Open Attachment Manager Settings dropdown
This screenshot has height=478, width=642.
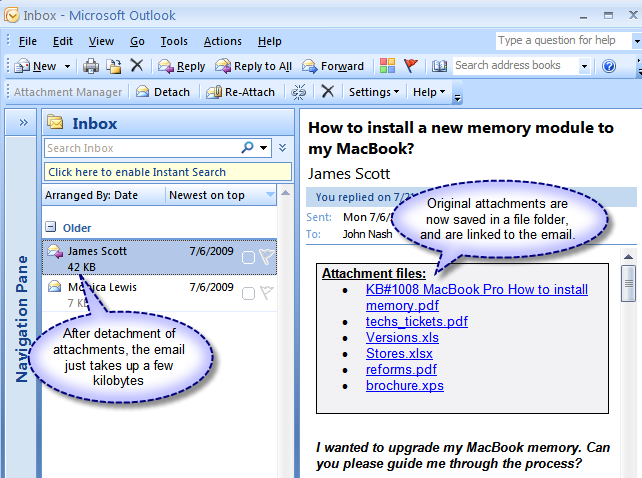click(374, 92)
